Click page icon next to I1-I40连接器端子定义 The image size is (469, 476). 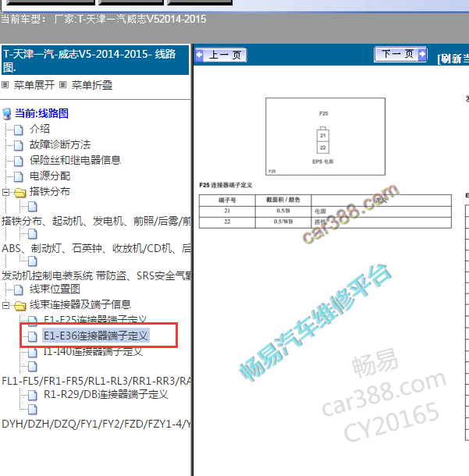coord(33,352)
